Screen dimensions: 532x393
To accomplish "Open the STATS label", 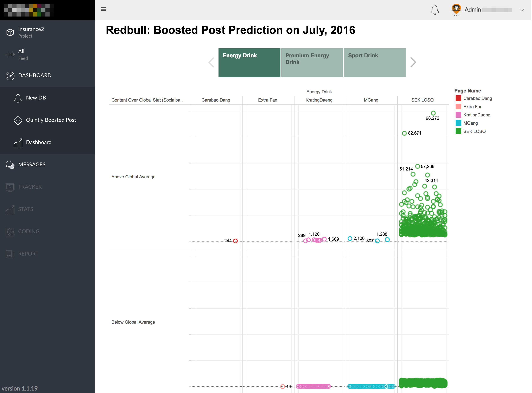I will click(26, 210).
